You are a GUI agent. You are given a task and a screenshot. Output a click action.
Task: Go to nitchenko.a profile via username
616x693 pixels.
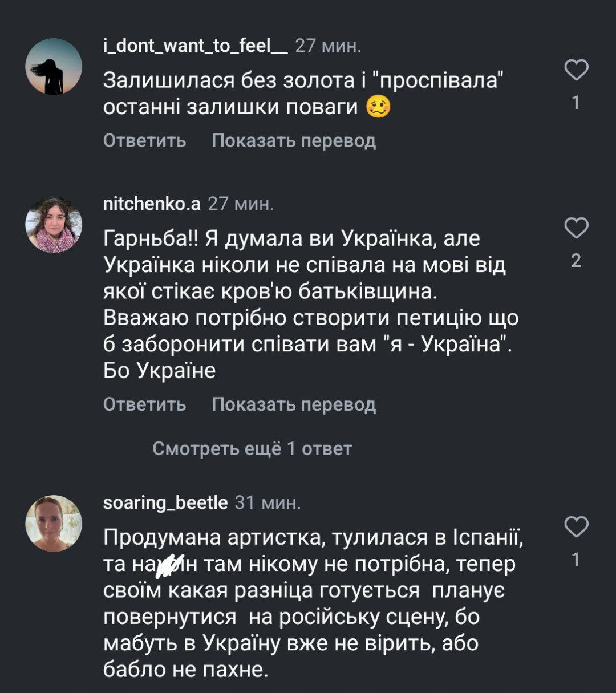[x=152, y=204]
